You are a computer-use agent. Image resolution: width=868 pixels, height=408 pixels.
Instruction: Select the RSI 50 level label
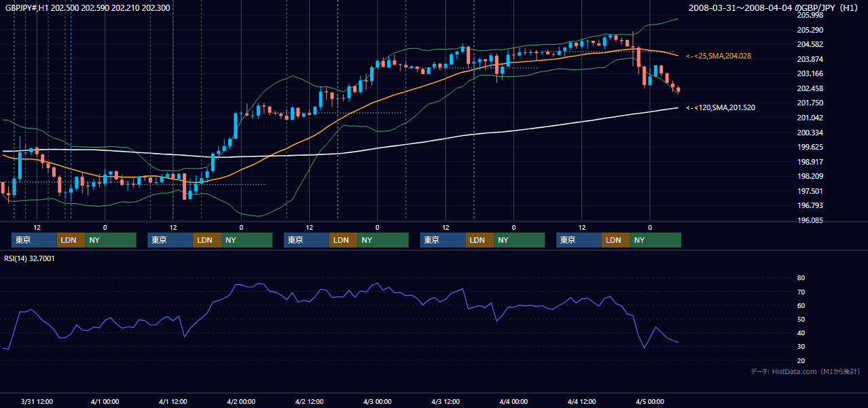tap(801, 319)
